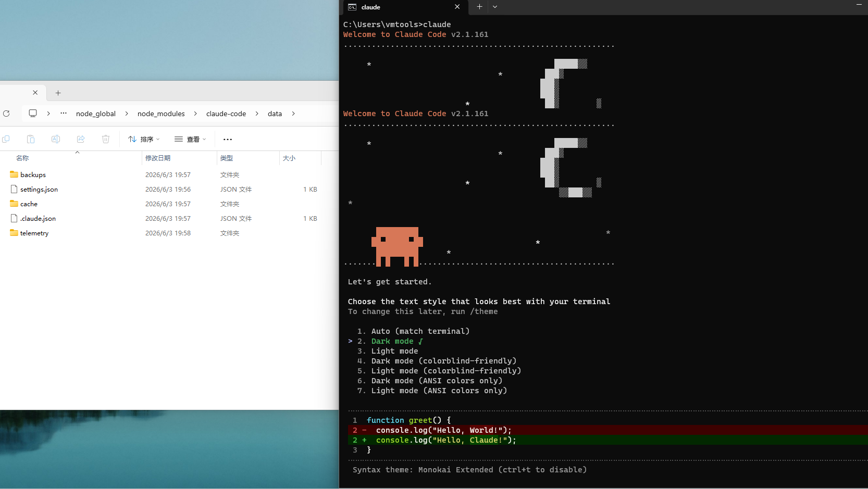
Task: Click the telemetry folder icon
Action: point(14,233)
